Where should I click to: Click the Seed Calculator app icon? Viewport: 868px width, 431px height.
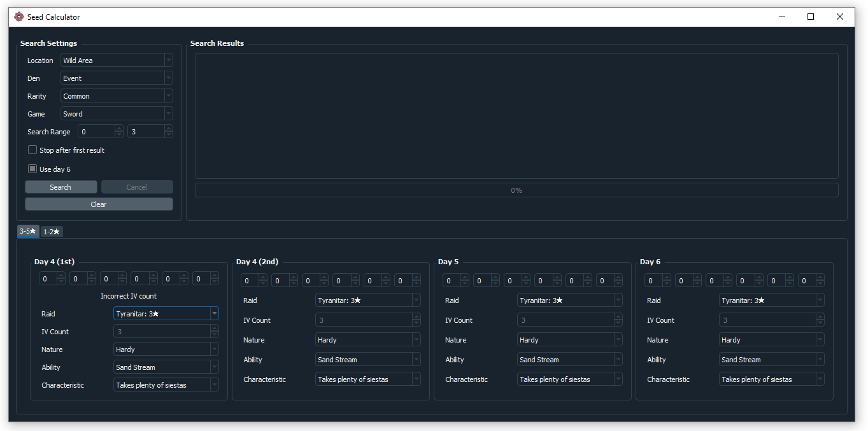(18, 17)
